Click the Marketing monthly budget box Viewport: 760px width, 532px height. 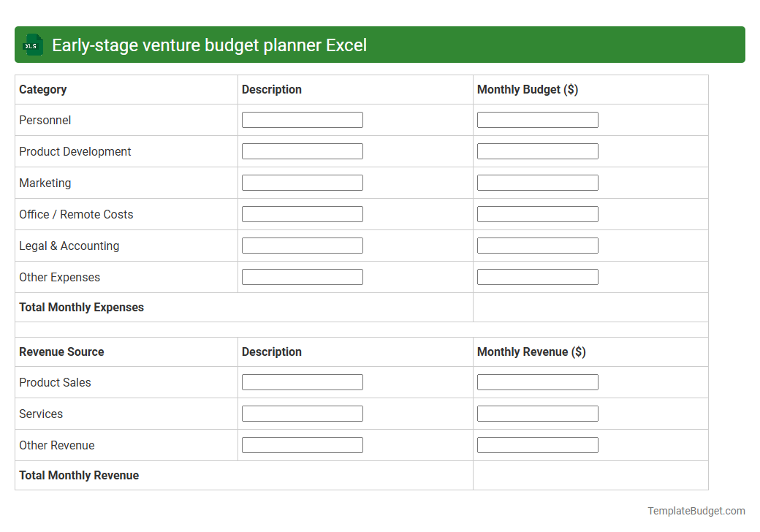click(537, 182)
